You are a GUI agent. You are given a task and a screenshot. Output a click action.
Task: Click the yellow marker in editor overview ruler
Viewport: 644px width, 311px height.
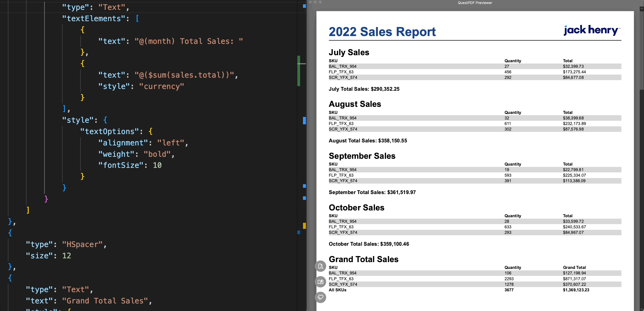304,226
